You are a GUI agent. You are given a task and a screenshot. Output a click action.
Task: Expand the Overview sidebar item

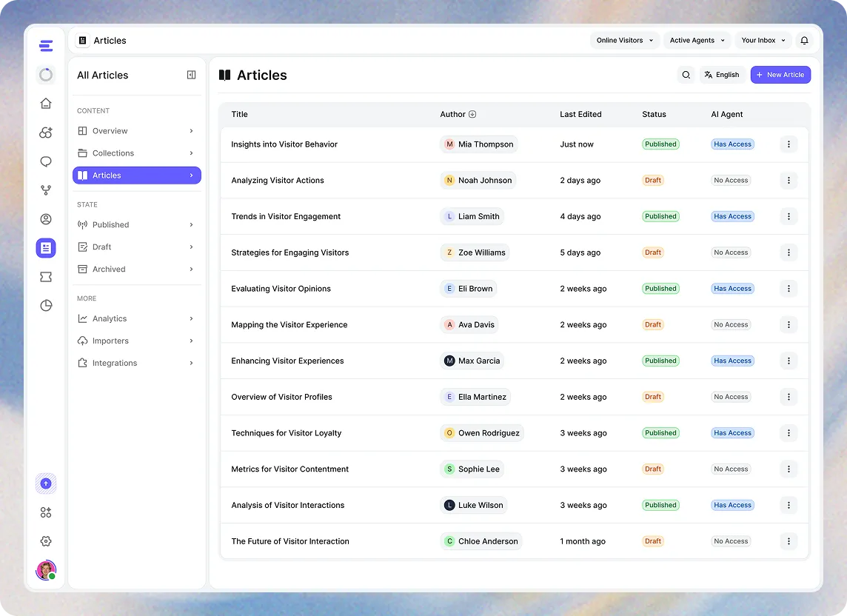pyautogui.click(x=137, y=131)
